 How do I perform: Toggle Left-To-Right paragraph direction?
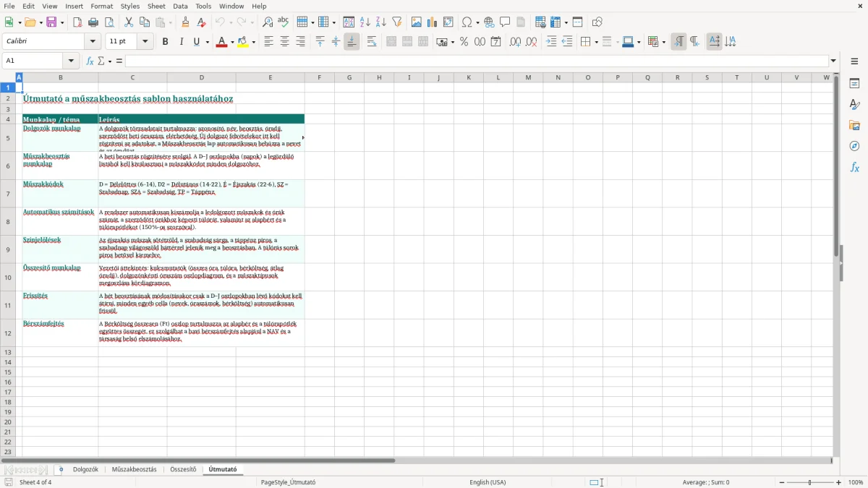click(x=678, y=42)
